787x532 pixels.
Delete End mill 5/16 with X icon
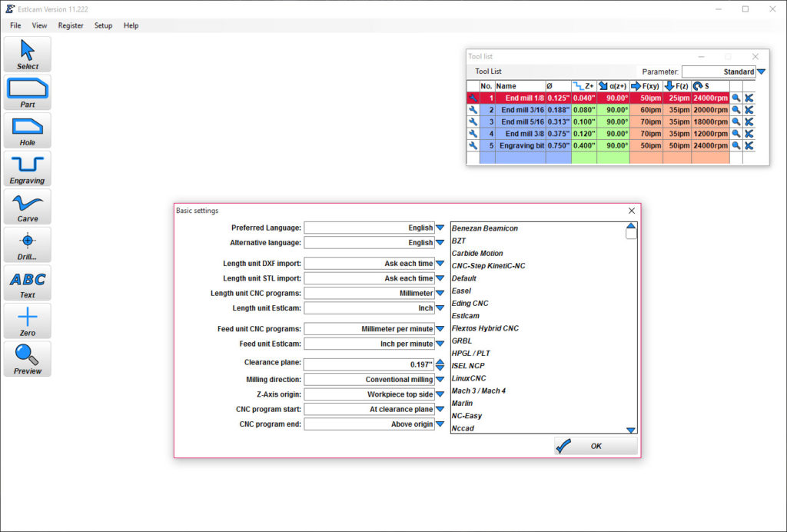tap(749, 122)
